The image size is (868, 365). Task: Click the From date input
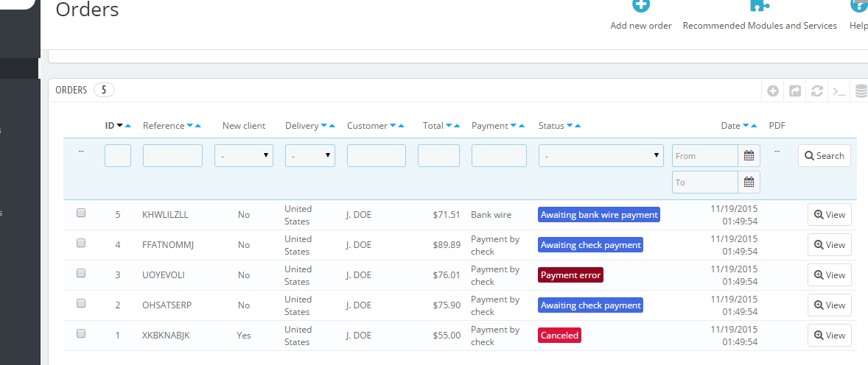(x=705, y=155)
